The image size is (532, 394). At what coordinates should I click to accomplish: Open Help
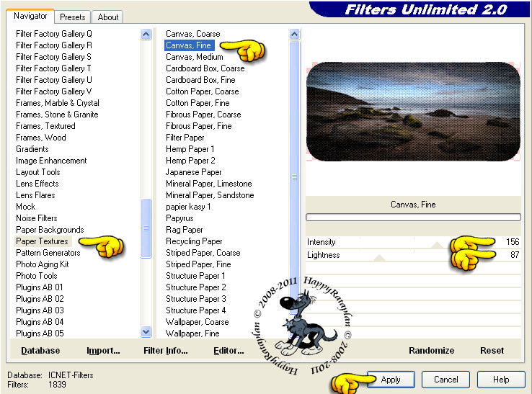(x=501, y=380)
